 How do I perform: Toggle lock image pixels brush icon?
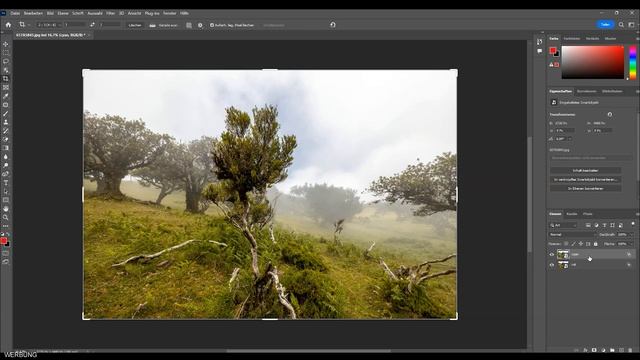tap(573, 244)
